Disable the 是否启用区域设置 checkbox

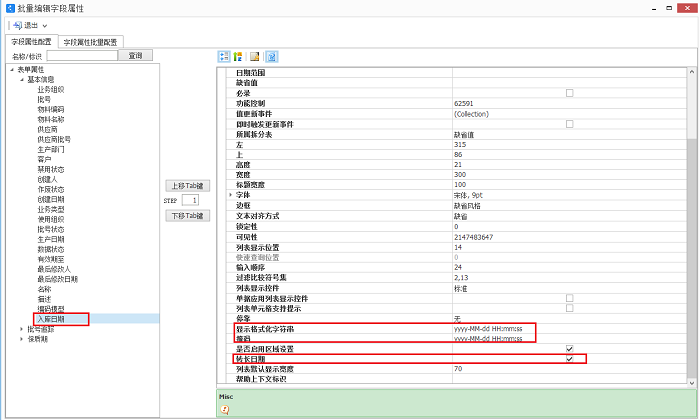coord(569,348)
